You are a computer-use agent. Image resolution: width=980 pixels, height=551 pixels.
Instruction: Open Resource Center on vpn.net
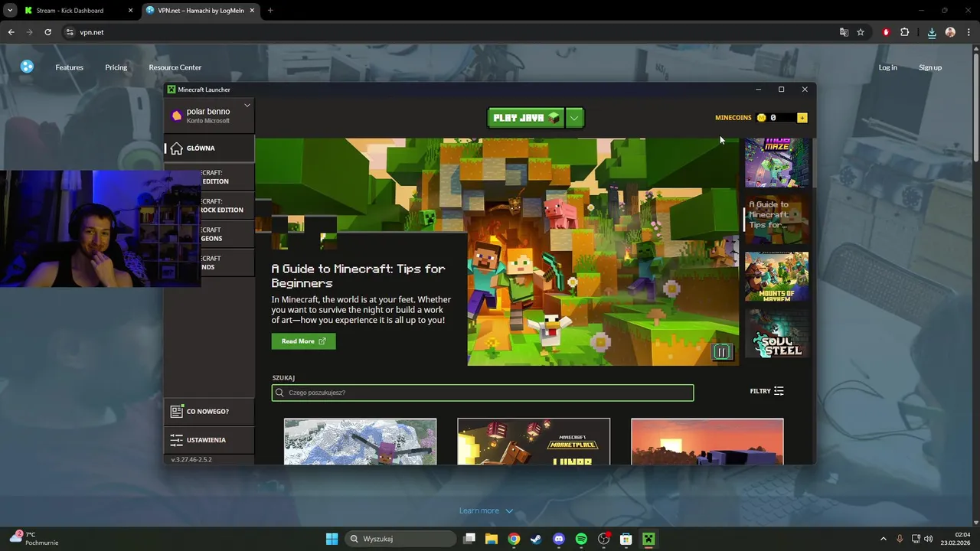pos(175,67)
